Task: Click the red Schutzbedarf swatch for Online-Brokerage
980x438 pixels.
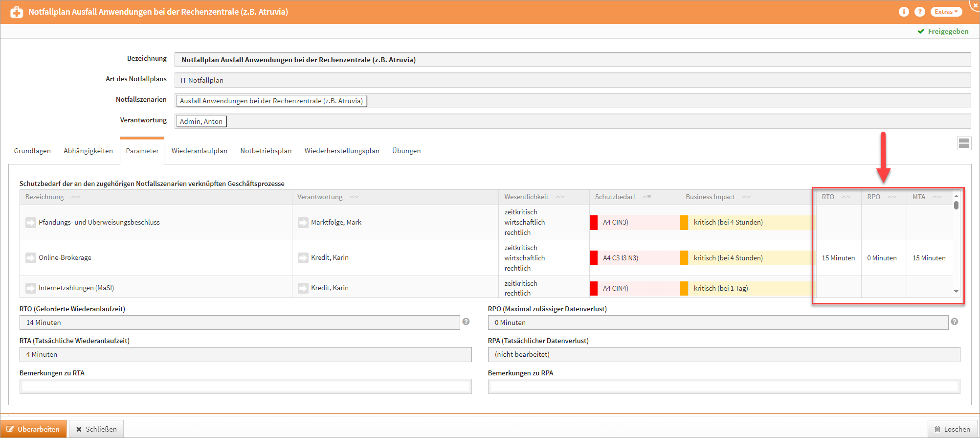Action: tap(594, 258)
